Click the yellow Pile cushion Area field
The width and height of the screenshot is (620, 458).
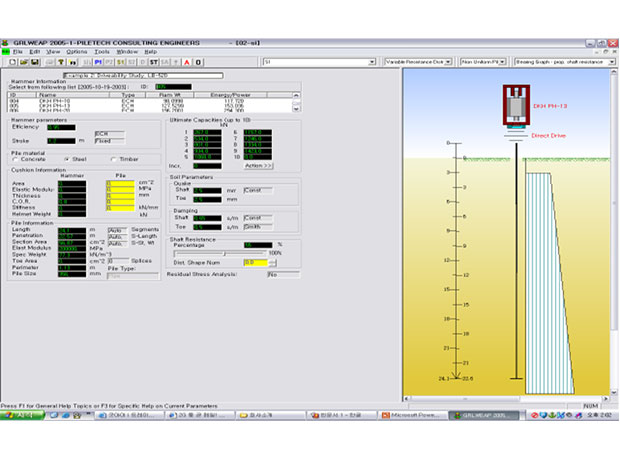coord(120,183)
